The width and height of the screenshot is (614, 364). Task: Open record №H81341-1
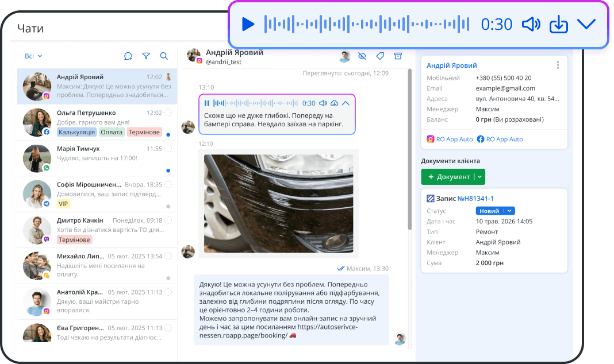[x=475, y=199]
